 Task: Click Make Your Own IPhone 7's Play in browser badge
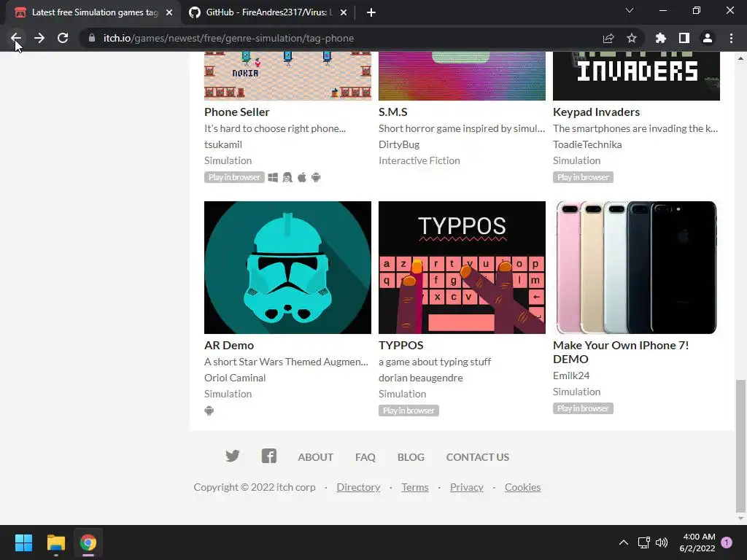point(583,408)
